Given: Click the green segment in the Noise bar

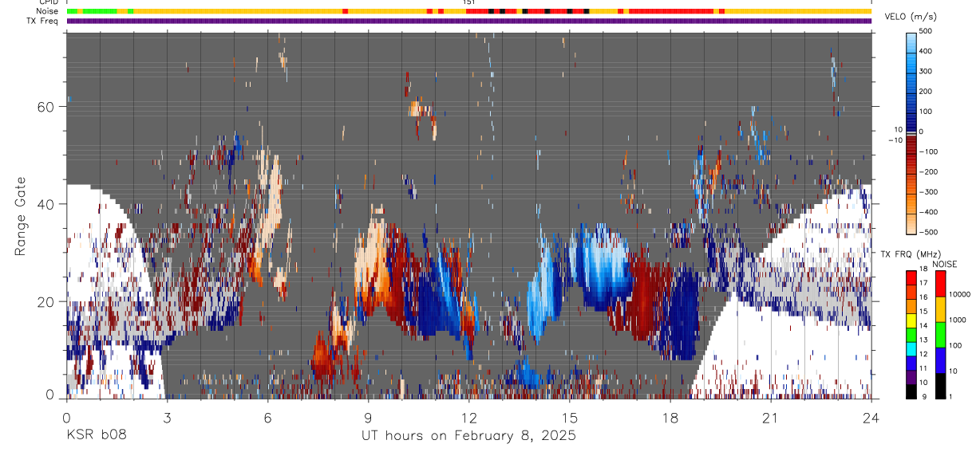Looking at the screenshot, I should pos(99,11).
